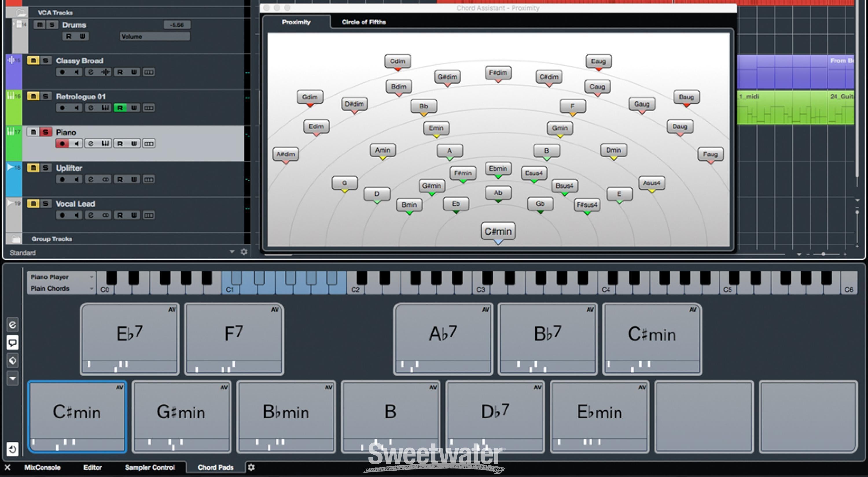Click the record enable button on Piano track

pyautogui.click(x=62, y=144)
